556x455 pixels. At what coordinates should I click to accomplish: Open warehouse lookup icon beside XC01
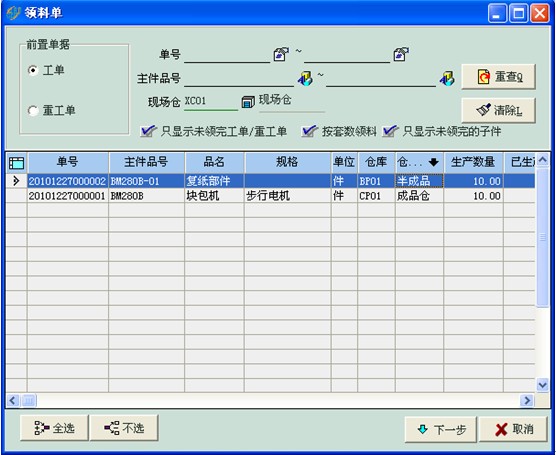248,102
